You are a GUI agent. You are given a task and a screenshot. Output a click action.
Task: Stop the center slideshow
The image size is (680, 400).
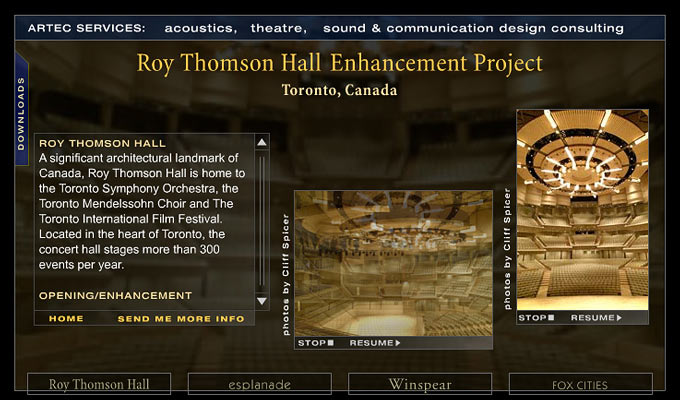pos(316,343)
